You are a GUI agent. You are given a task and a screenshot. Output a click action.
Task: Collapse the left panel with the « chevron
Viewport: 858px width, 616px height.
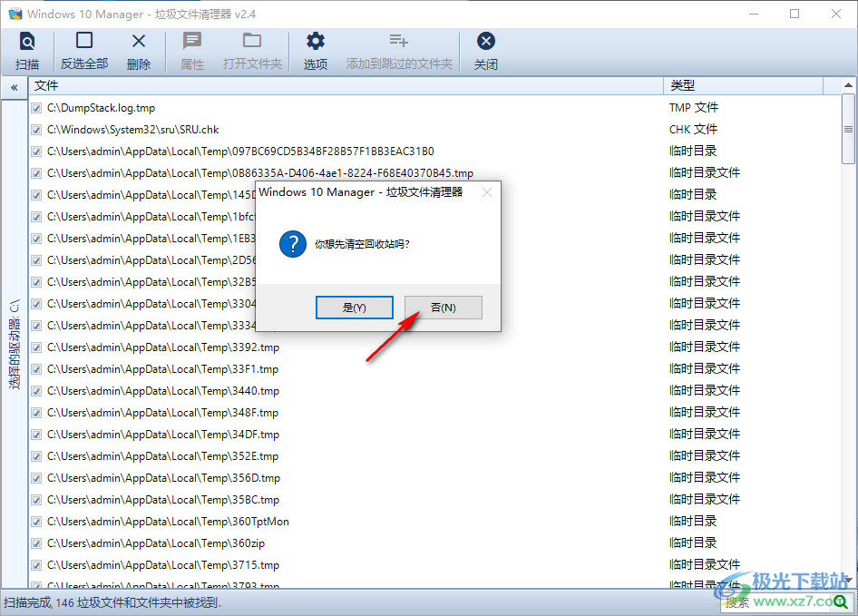(14, 87)
